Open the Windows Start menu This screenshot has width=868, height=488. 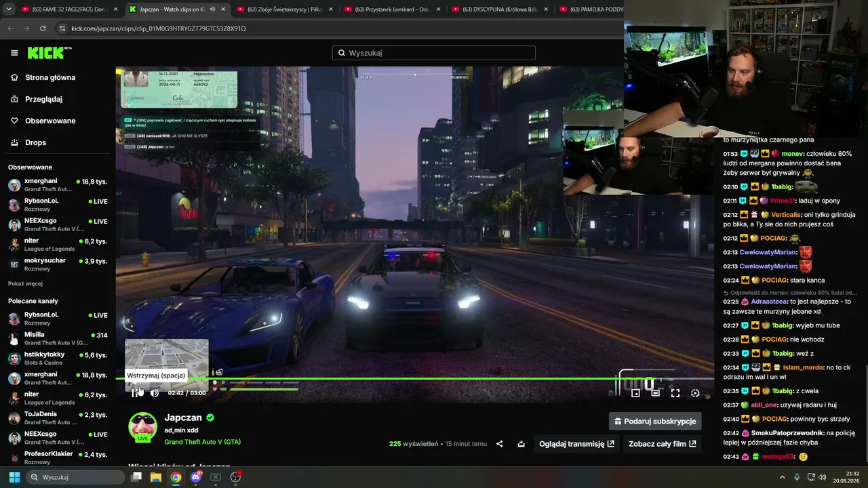point(14,477)
